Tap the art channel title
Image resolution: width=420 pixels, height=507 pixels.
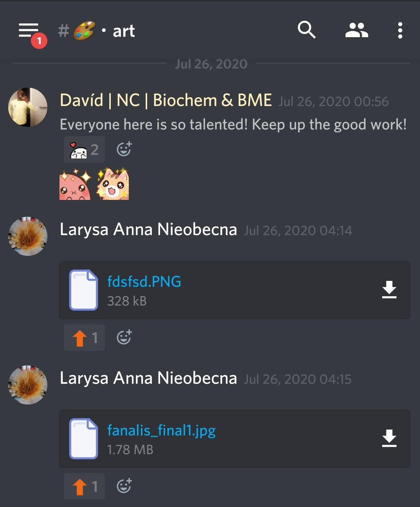pos(124,31)
